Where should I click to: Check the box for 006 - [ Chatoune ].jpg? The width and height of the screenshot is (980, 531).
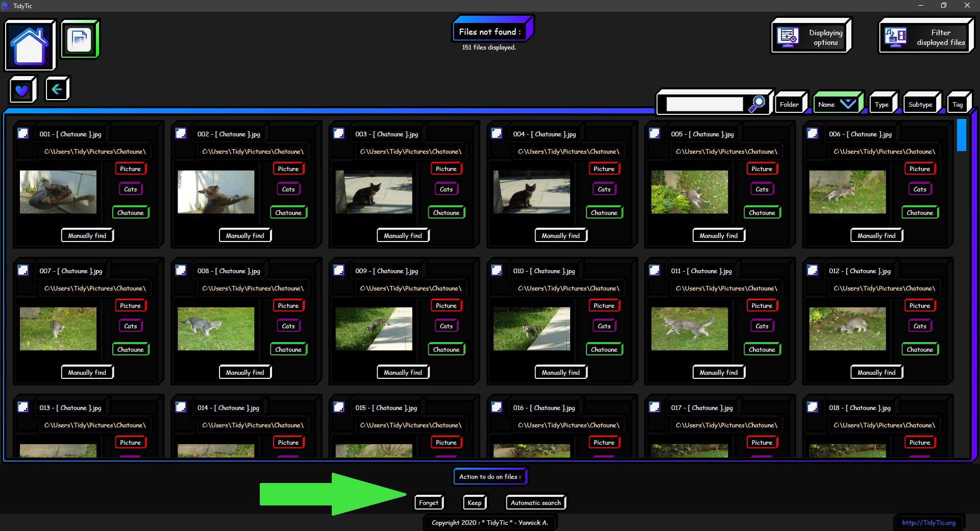[x=813, y=133]
